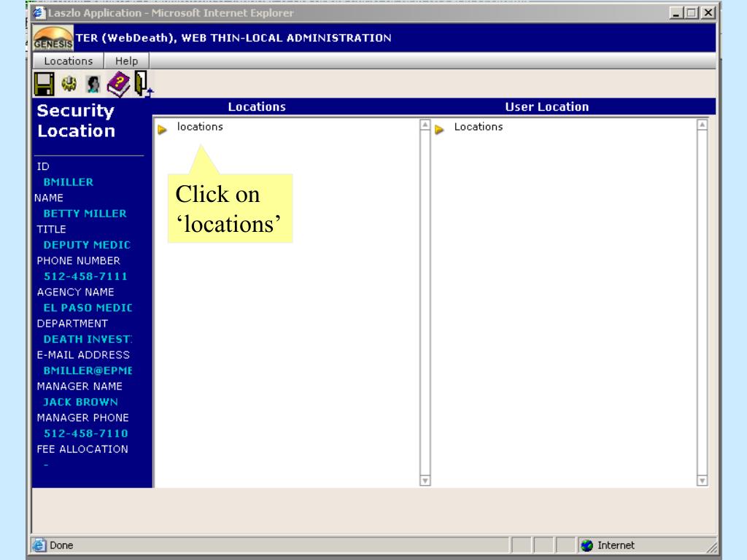Click Locations panel scrollbar down arrow
747x560 pixels.
(425, 481)
